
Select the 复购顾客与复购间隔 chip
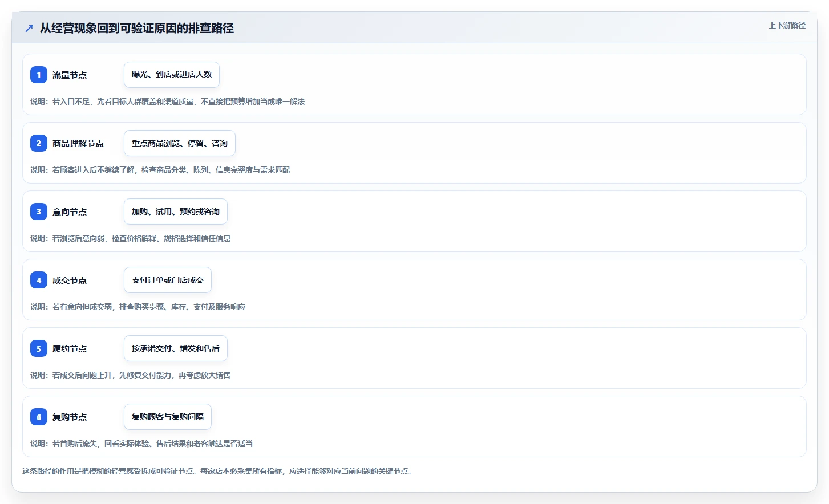pyautogui.click(x=168, y=417)
